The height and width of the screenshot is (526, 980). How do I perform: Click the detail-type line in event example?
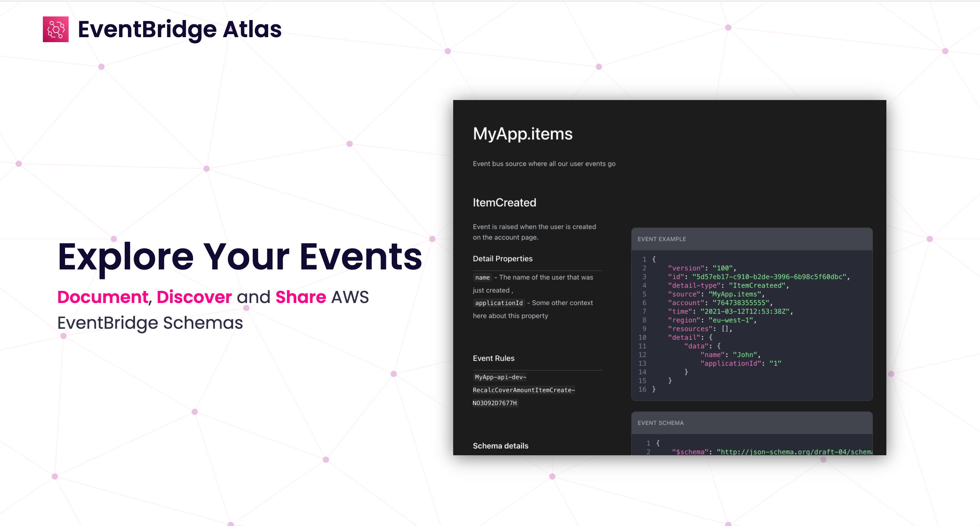727,286
